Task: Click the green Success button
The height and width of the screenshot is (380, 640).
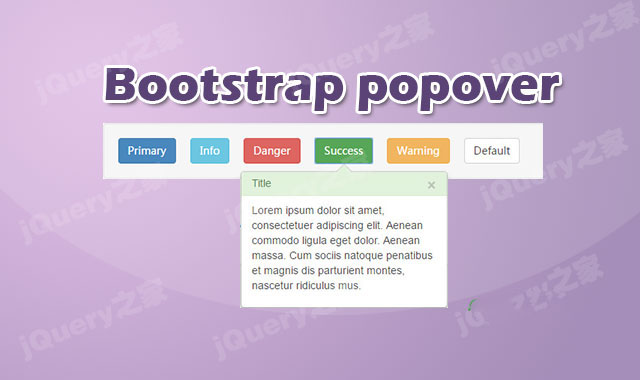Action: point(343,151)
